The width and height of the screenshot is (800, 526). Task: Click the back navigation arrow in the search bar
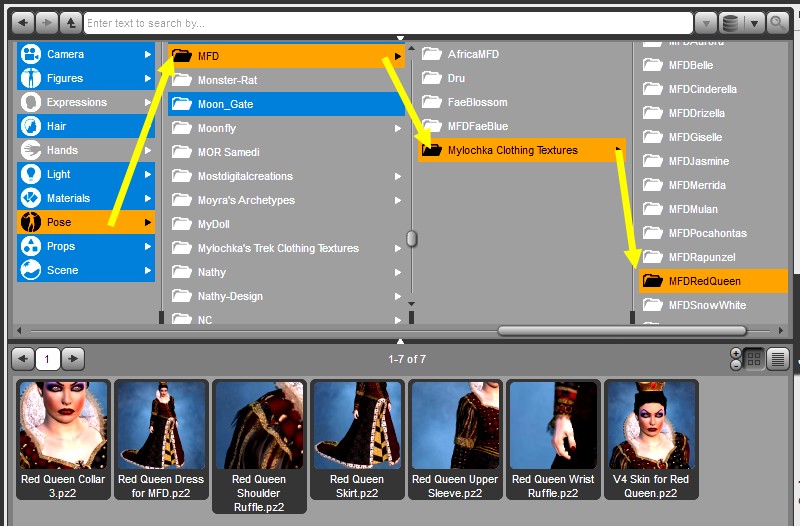pos(22,23)
